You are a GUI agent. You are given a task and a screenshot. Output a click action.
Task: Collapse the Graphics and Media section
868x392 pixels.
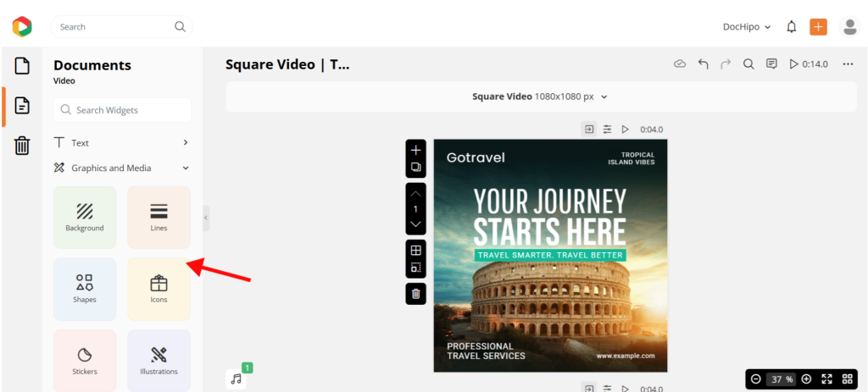pos(122,168)
